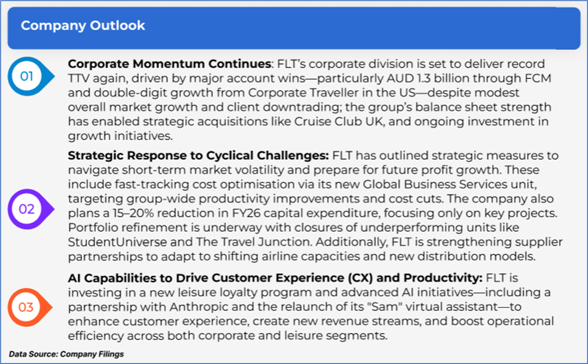Click the FCM abbreviation
Image resolution: width=588 pixels, height=364 pixels.
tap(537, 78)
